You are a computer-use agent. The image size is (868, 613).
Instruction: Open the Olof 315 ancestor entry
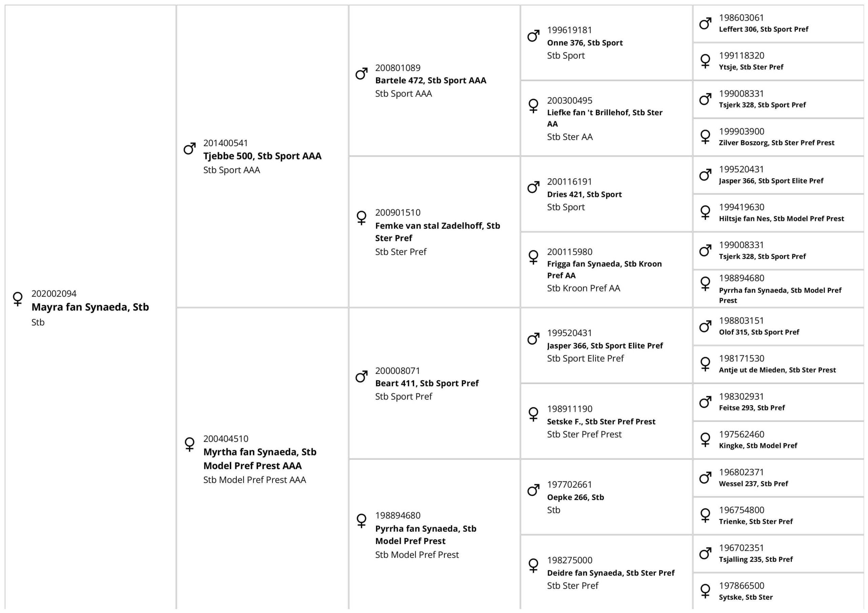pos(759,332)
